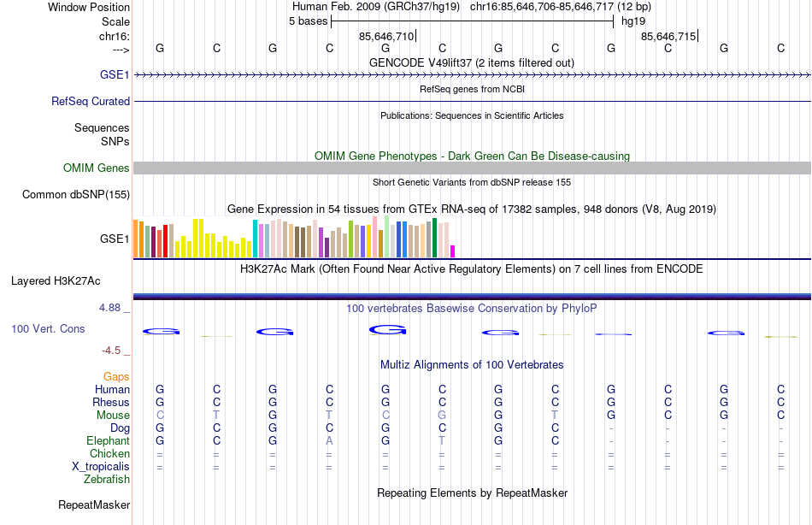812x525 pixels.
Task: Select the Zebrafish alignment row label
Action: (107, 479)
